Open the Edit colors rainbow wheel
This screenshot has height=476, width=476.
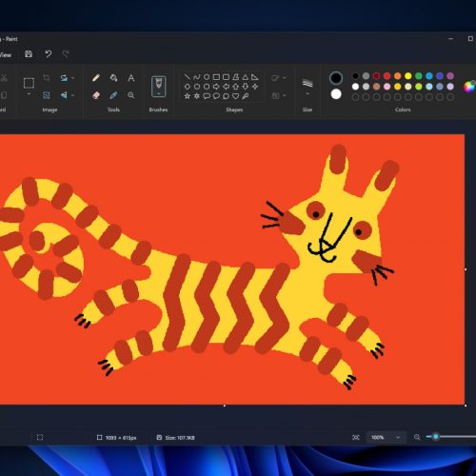point(469,87)
